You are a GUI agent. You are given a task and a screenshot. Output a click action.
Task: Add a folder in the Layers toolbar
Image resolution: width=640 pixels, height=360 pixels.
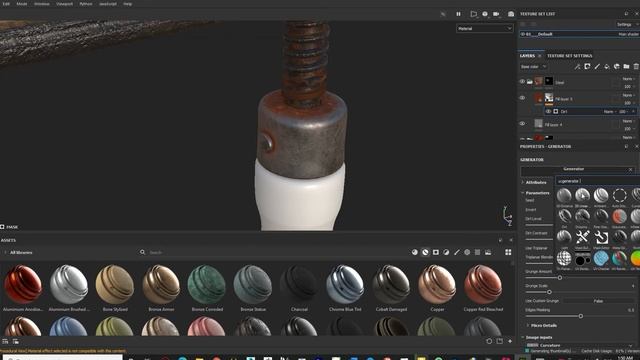[x=627, y=67]
